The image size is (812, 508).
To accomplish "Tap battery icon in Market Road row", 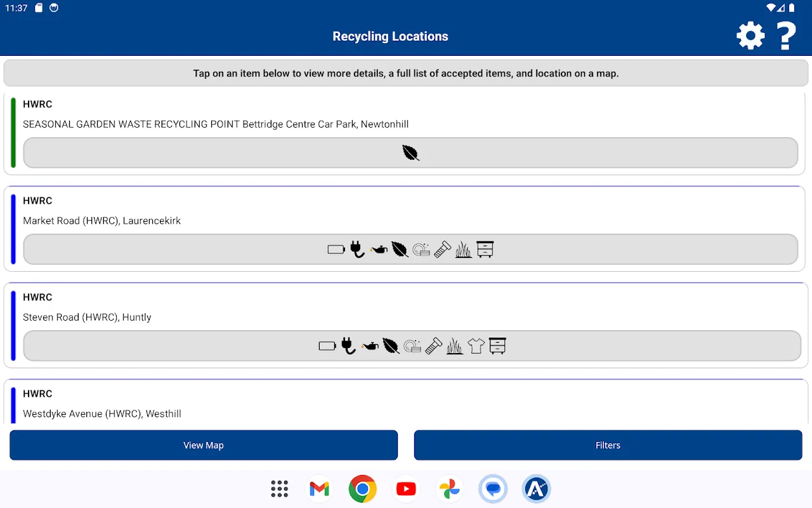I will (x=336, y=250).
